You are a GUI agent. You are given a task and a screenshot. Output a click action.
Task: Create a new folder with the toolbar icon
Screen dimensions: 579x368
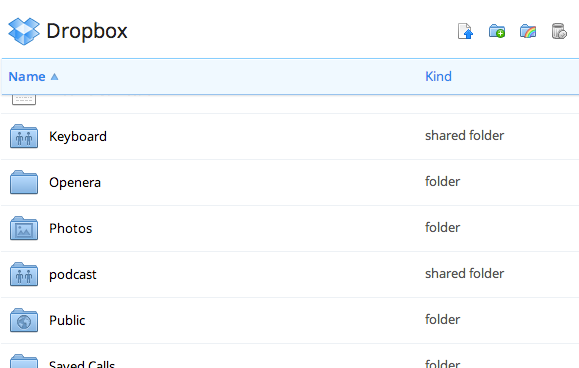[x=497, y=31]
